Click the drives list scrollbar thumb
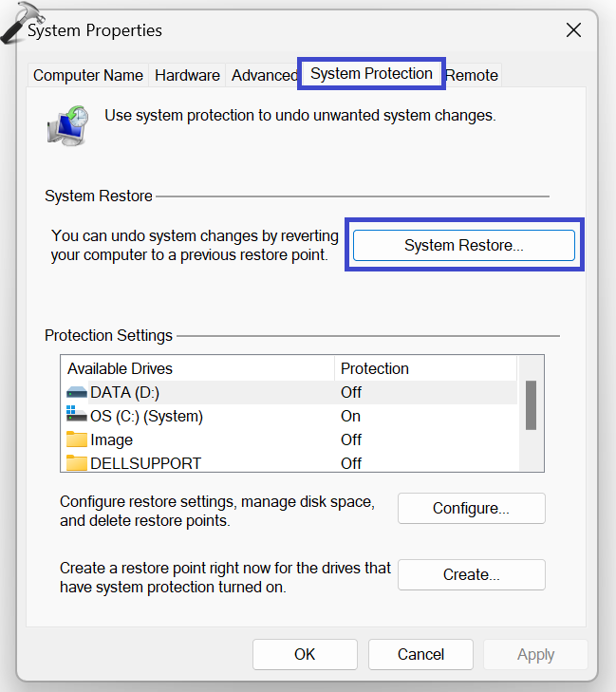The height and width of the screenshot is (692, 616). 532,404
